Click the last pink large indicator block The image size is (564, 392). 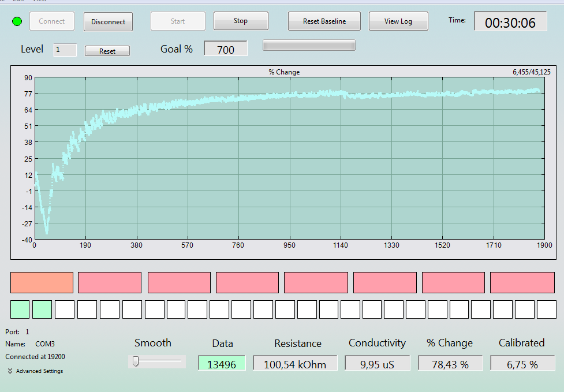click(522, 283)
